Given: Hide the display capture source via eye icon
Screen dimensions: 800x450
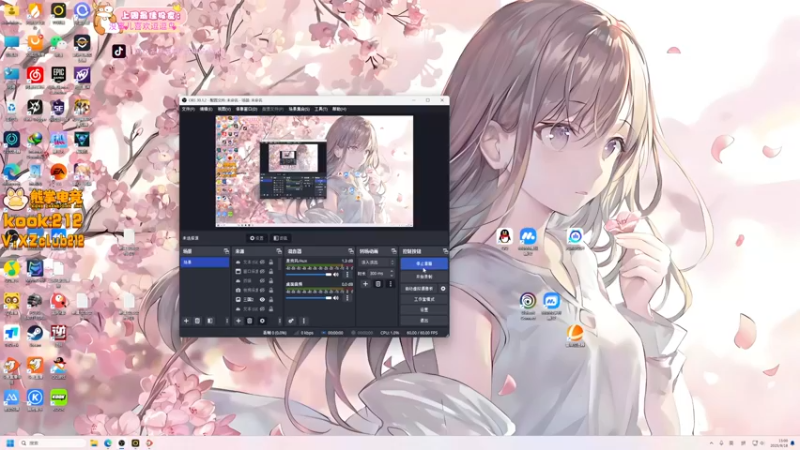Looking at the screenshot, I should (262, 299).
